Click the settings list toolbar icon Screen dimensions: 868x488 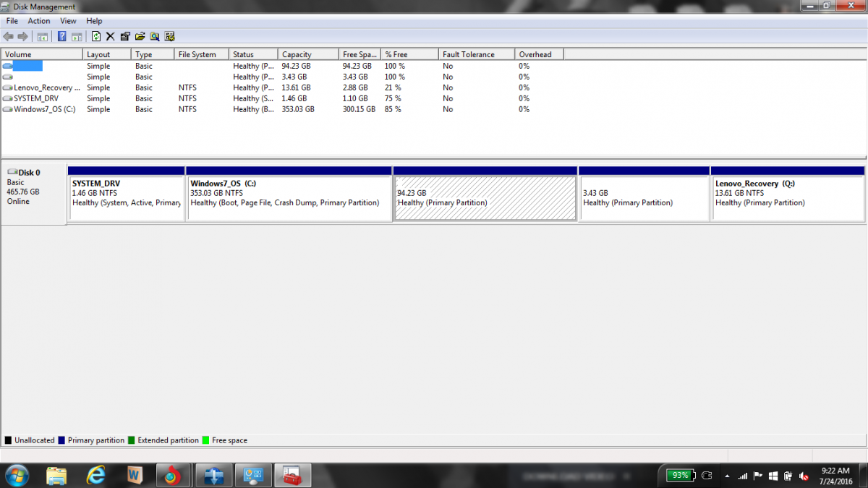(170, 36)
